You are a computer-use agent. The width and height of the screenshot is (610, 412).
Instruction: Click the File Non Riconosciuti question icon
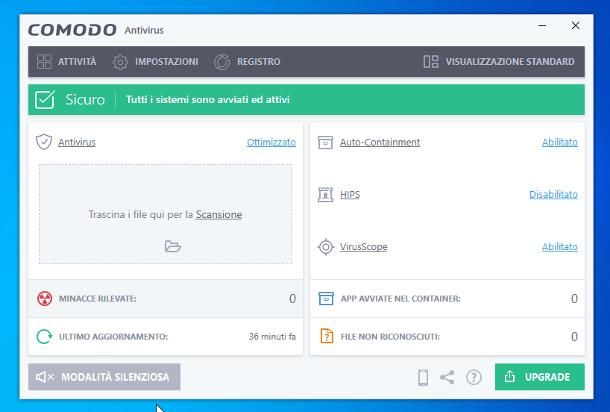click(x=326, y=336)
